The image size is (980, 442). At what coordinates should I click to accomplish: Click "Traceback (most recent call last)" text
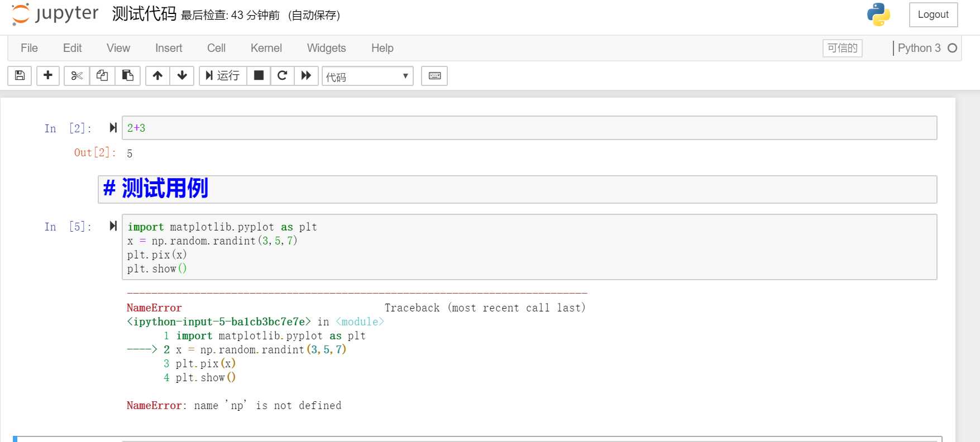(x=485, y=308)
